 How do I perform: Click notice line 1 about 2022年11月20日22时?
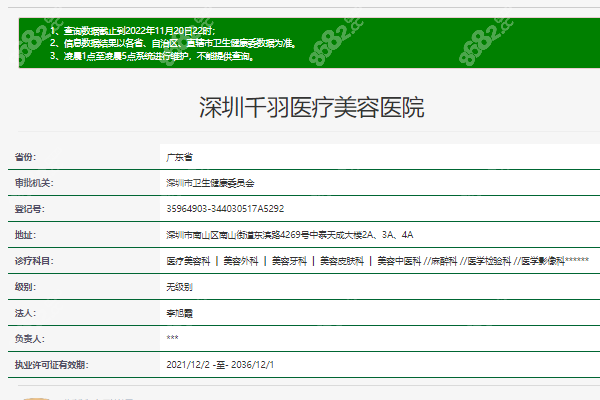coord(133,31)
